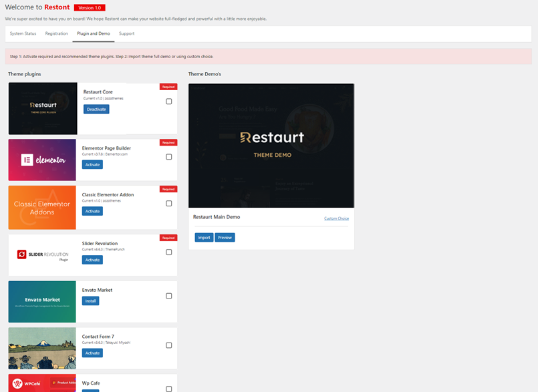Go to the Support tab
The width and height of the screenshot is (538, 392).
click(126, 33)
